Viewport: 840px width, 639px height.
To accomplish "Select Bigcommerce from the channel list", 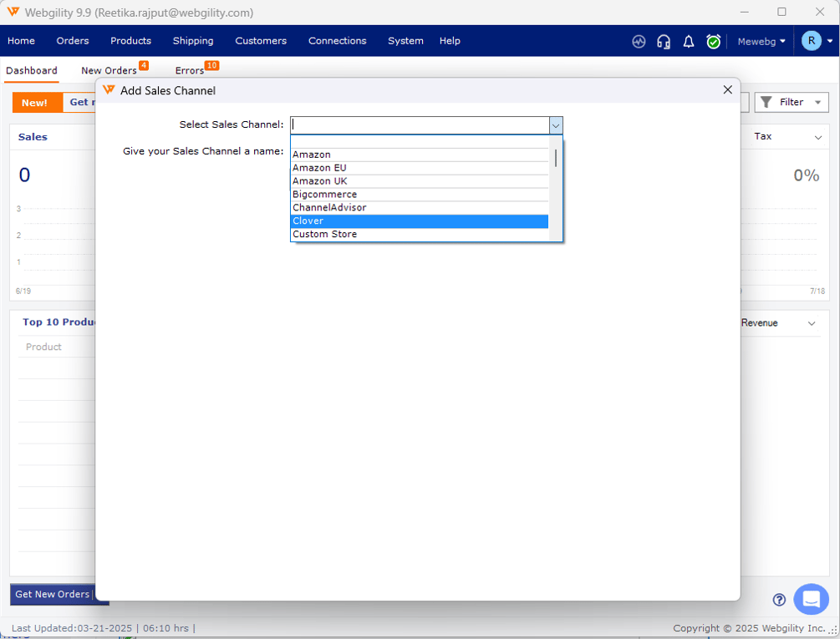I will [x=420, y=195].
